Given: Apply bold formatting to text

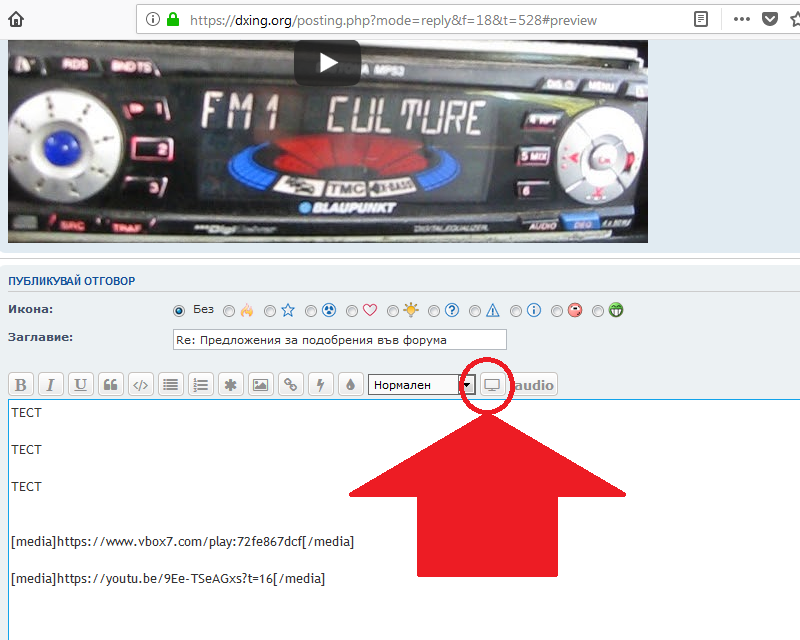Looking at the screenshot, I should point(21,384).
